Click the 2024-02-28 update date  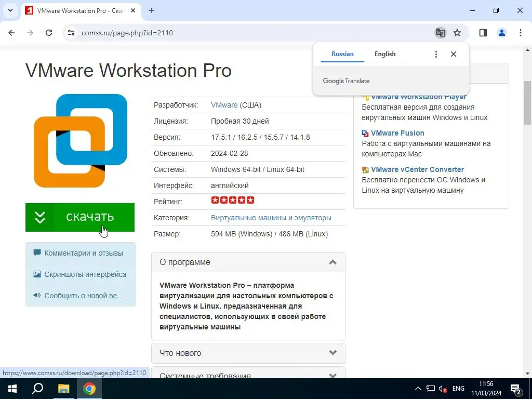229,153
